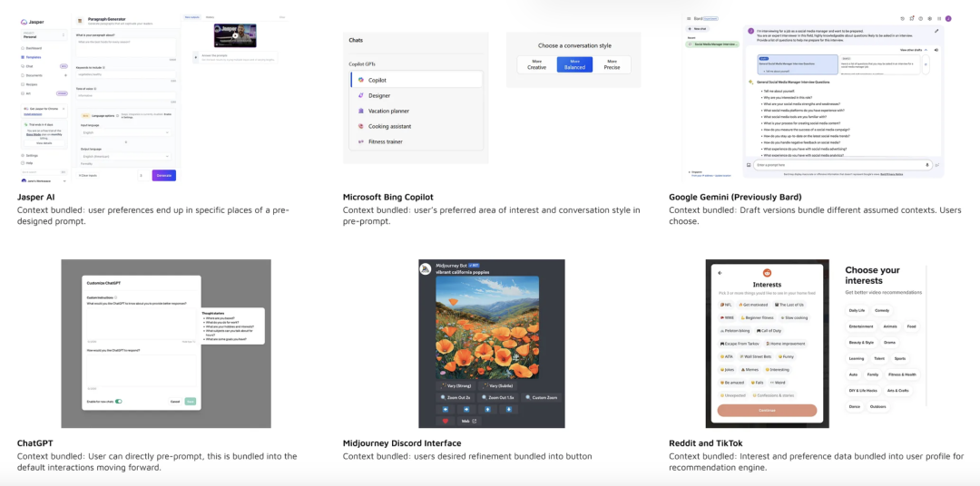This screenshot has height=486, width=980.
Task: Click Settings in Jasper sidebar
Action: pyautogui.click(x=31, y=155)
